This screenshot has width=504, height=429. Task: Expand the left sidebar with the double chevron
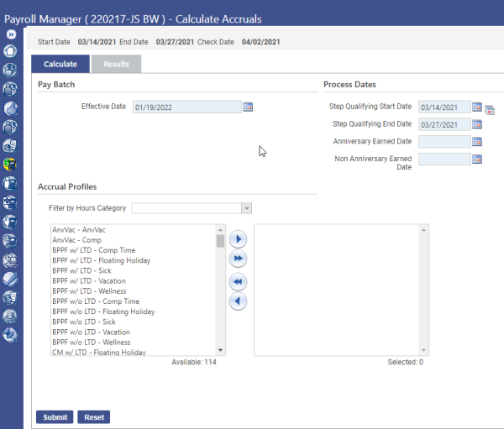pos(11,34)
